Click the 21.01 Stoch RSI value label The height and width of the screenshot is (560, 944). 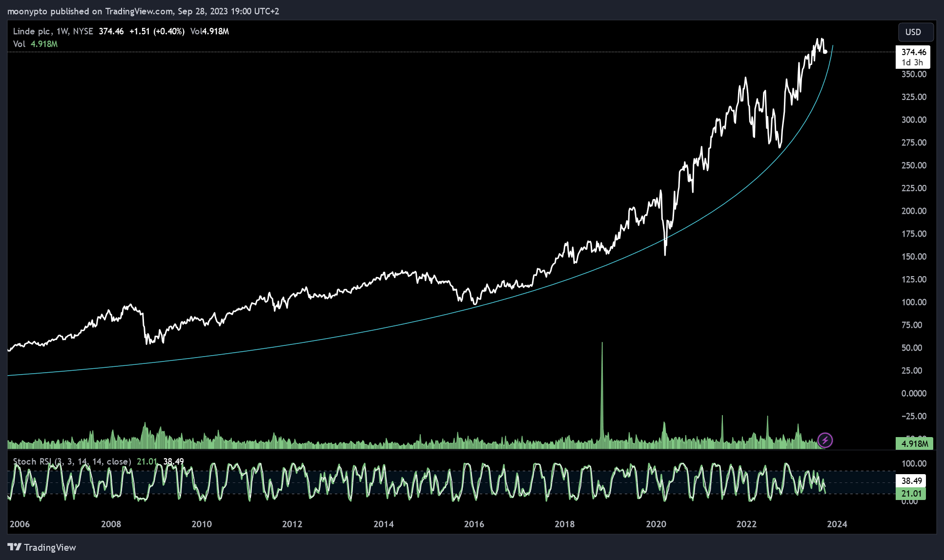[x=911, y=494]
